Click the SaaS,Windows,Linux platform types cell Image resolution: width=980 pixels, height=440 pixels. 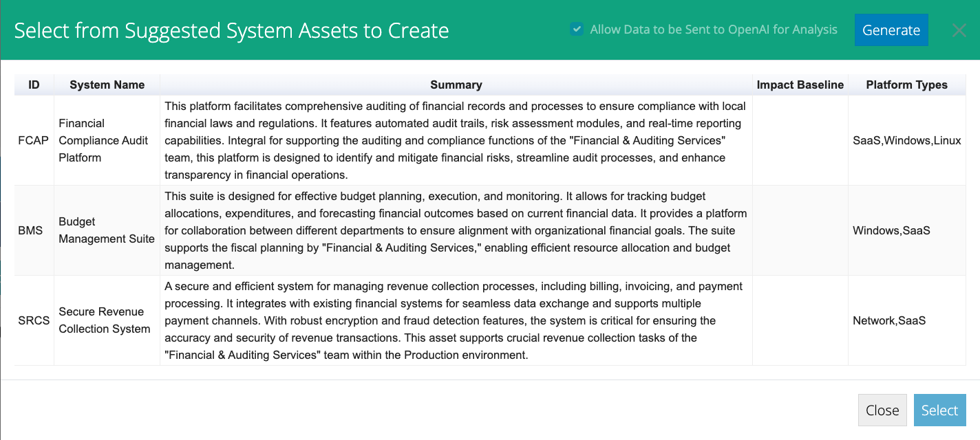pyautogui.click(x=907, y=140)
